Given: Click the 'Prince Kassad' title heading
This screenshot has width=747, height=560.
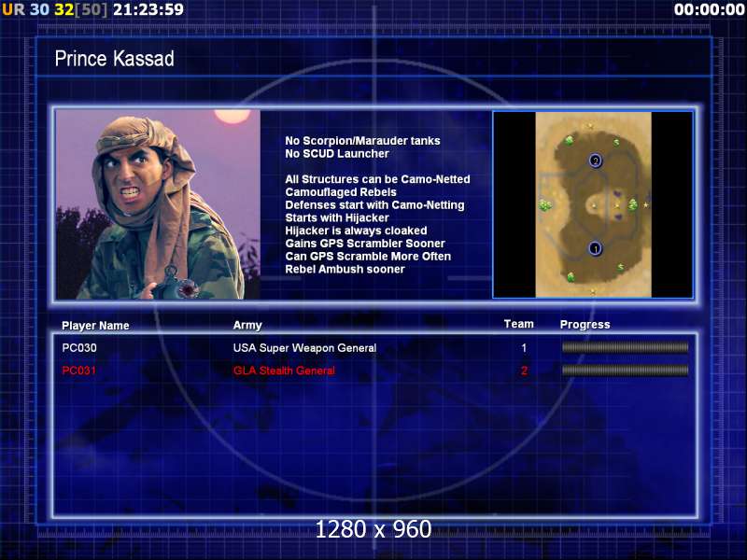Looking at the screenshot, I should (114, 59).
